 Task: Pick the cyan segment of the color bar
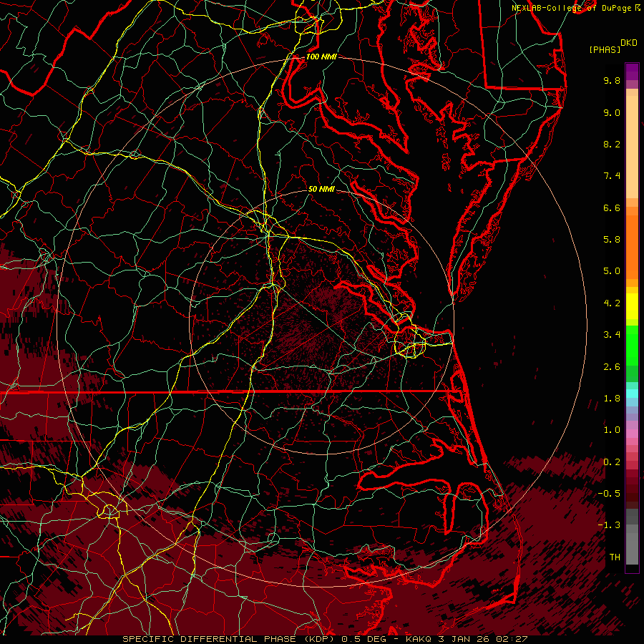[632, 394]
